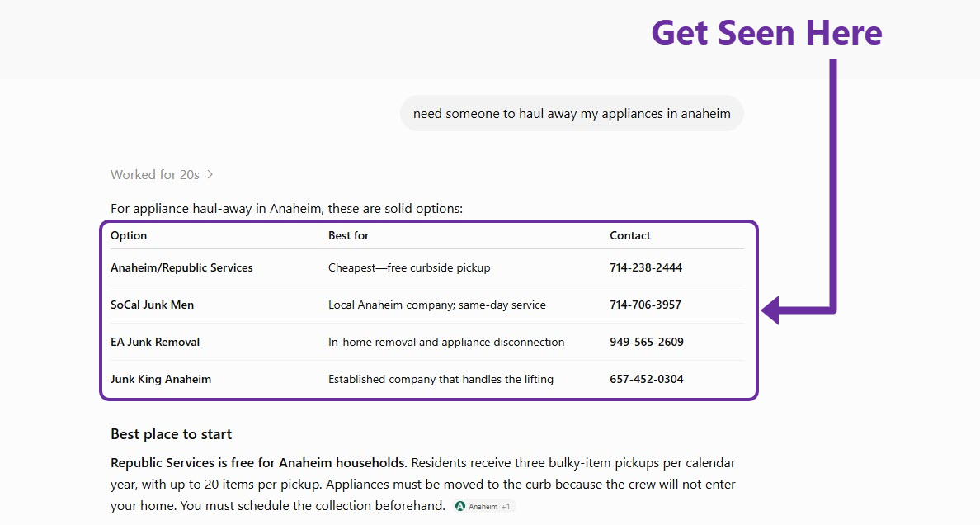
Task: Click the 'SoCal Junk Men' option cell
Action: click(152, 305)
